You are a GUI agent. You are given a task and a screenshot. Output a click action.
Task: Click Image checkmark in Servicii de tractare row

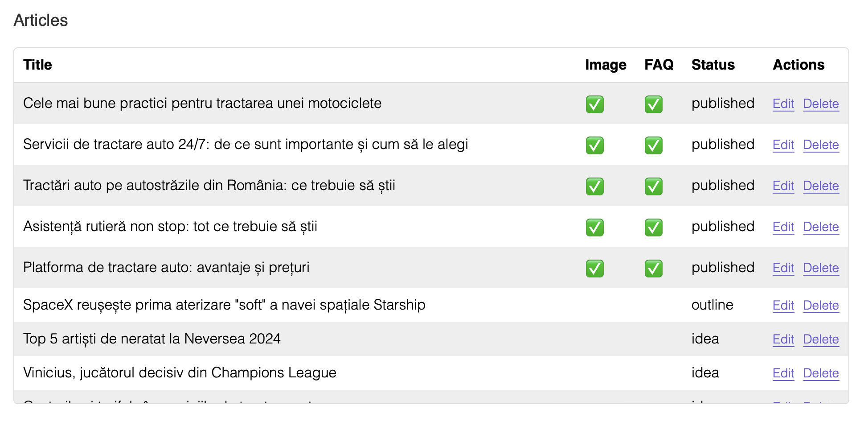pos(594,145)
